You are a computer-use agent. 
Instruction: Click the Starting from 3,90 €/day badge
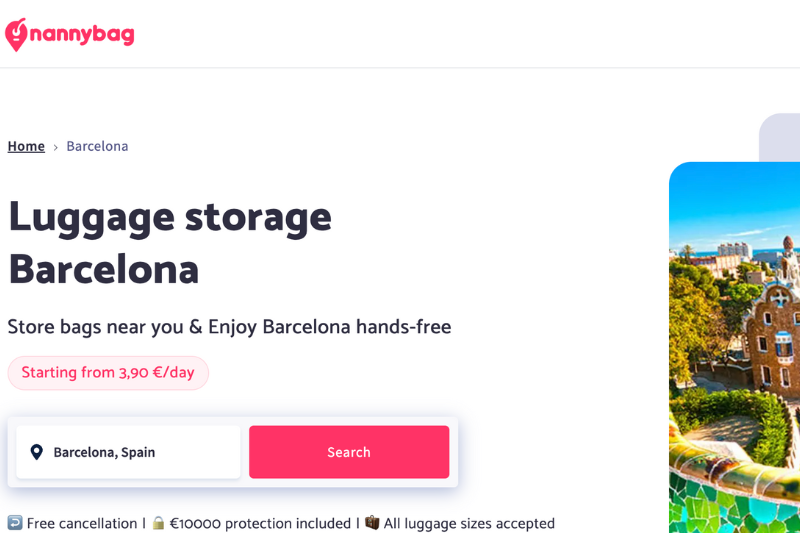pyautogui.click(x=108, y=373)
